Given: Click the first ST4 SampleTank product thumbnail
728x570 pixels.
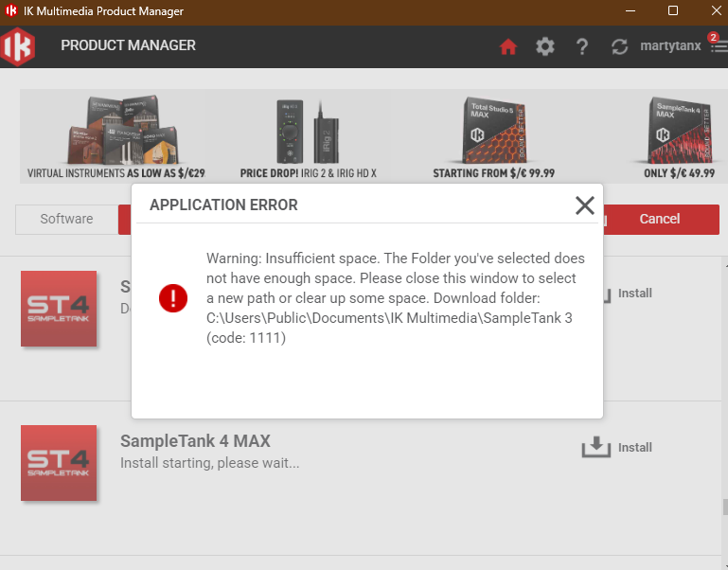Looking at the screenshot, I should tap(59, 309).
